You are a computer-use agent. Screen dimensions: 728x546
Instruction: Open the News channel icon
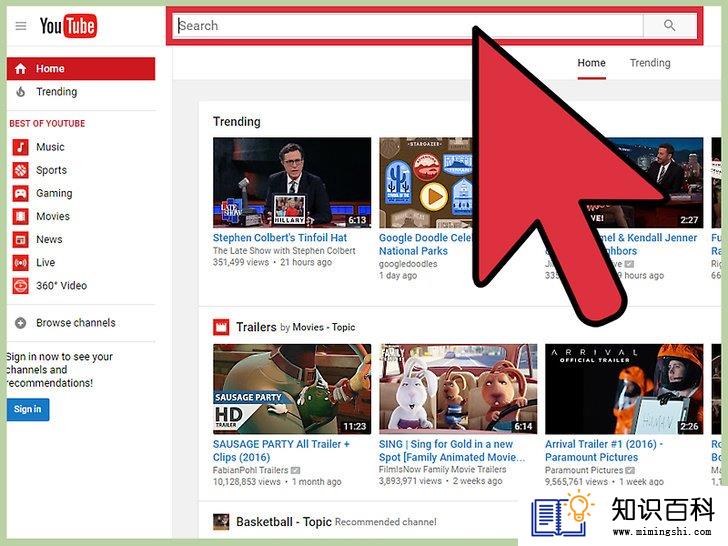pyautogui.click(x=20, y=240)
